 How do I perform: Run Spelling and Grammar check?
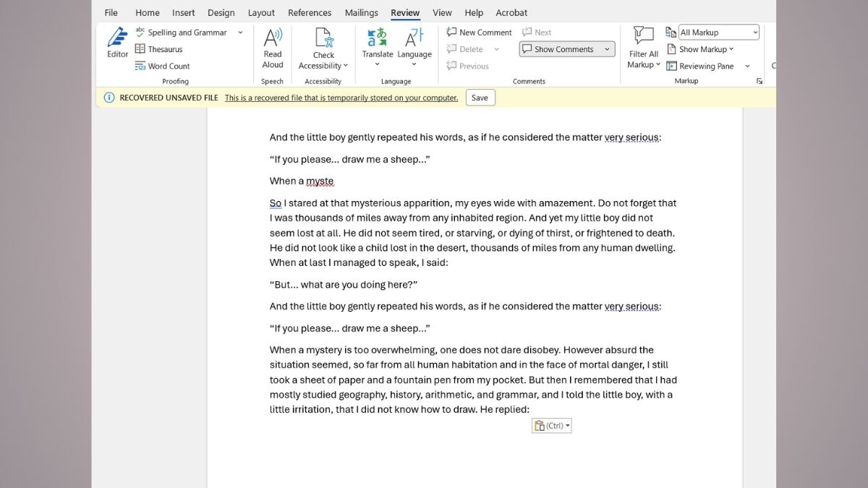181,33
